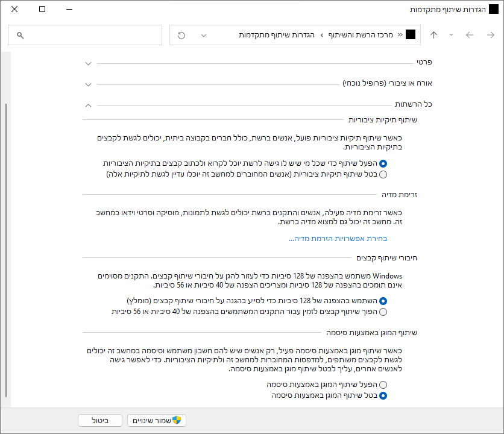Screen dimensions: 504x434
Task: Refresh the page using the refresh icon
Action: (x=181, y=36)
